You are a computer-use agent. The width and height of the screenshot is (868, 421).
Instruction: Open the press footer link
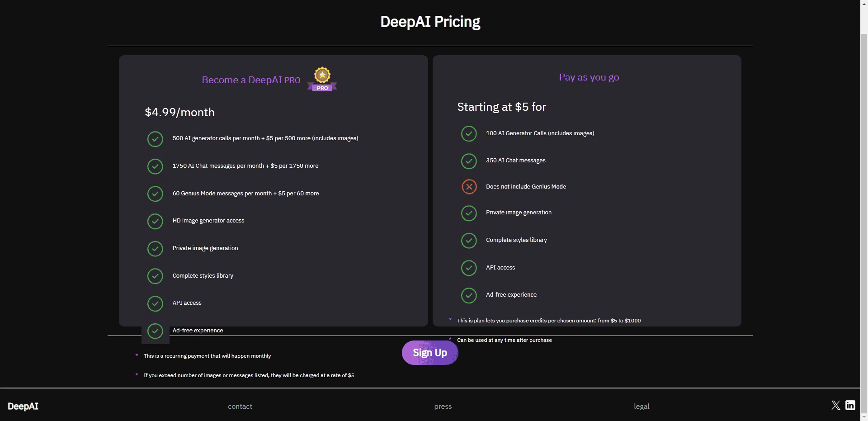[443, 407]
